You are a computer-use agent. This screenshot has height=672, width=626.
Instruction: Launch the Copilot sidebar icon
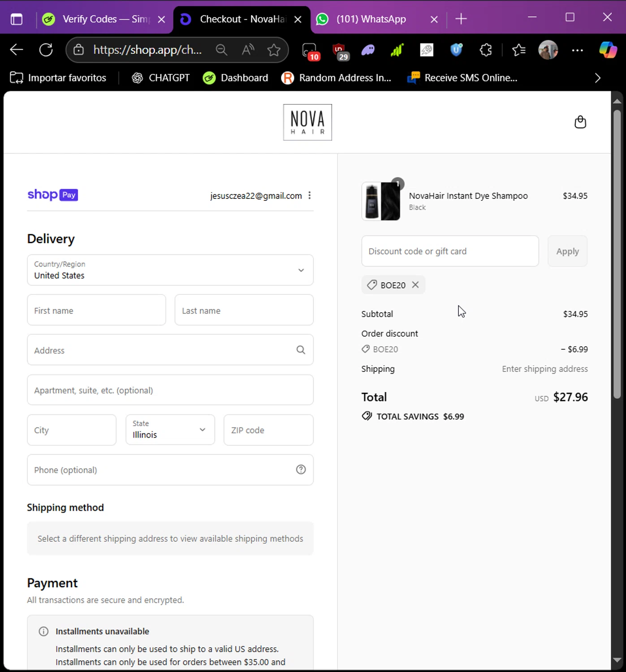coord(608,50)
